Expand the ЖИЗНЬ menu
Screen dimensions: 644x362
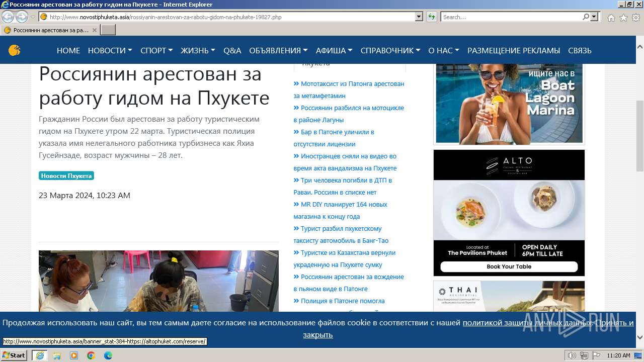click(198, 50)
